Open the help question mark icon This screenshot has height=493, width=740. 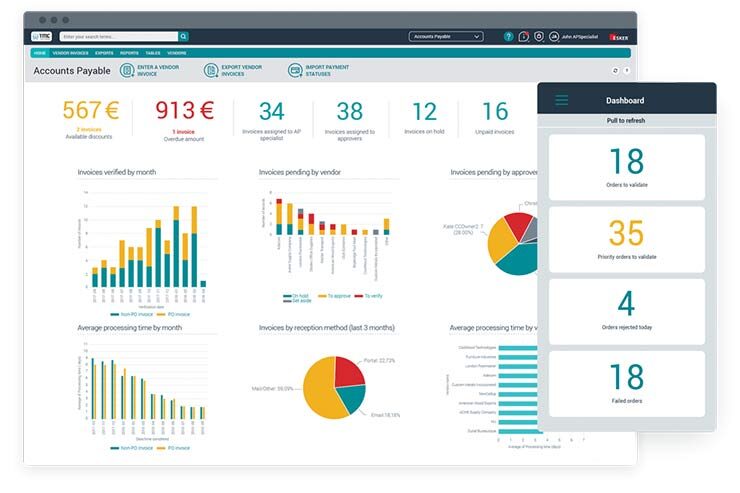click(x=508, y=36)
